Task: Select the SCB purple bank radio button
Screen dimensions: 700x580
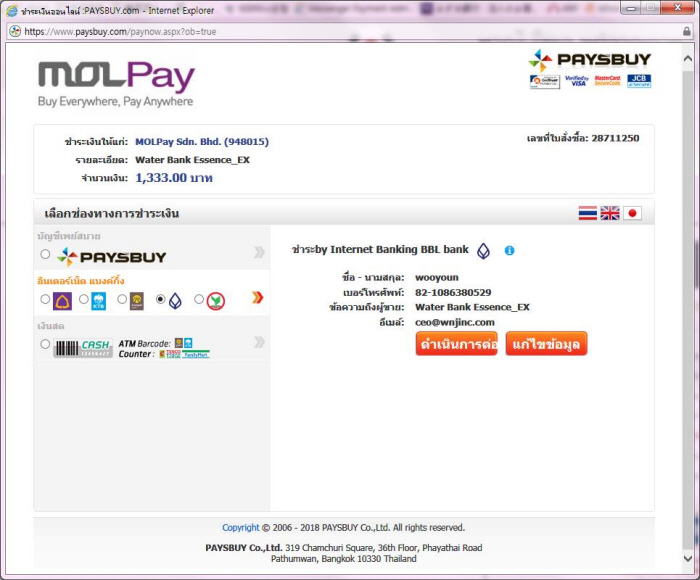Action: 45,299
